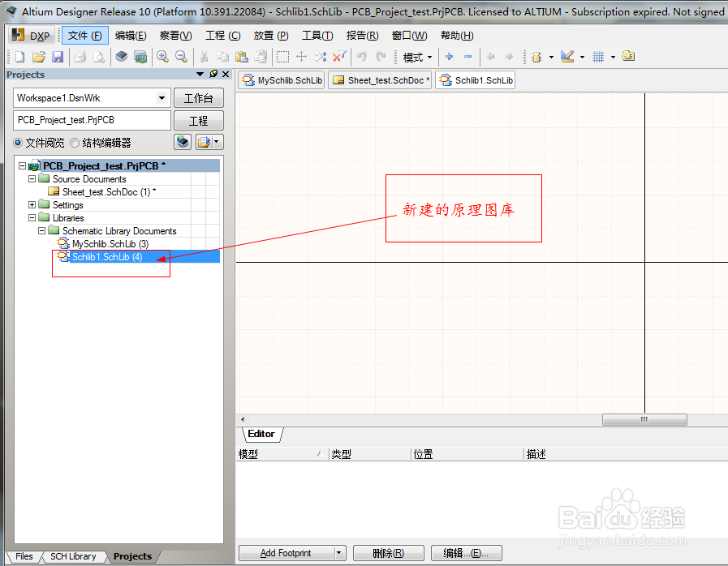The image size is (728, 566).
Task: Click the Redo arrow icon
Action: click(381, 57)
